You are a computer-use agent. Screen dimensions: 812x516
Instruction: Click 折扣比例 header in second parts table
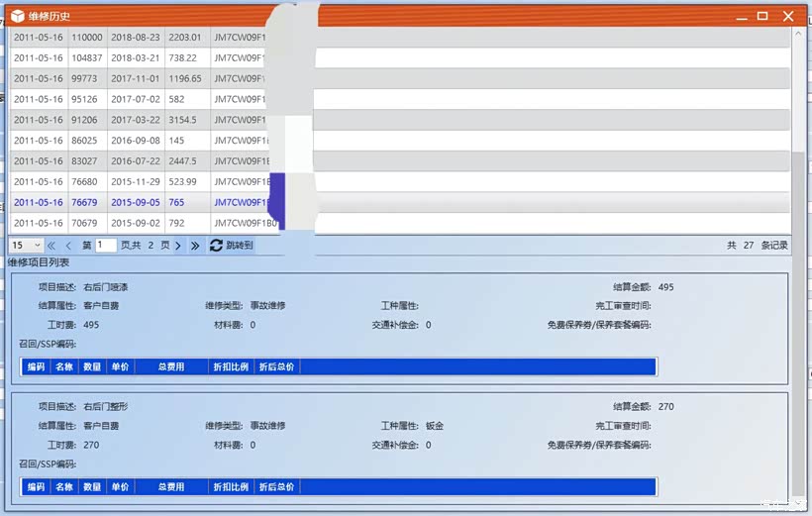tap(230, 487)
